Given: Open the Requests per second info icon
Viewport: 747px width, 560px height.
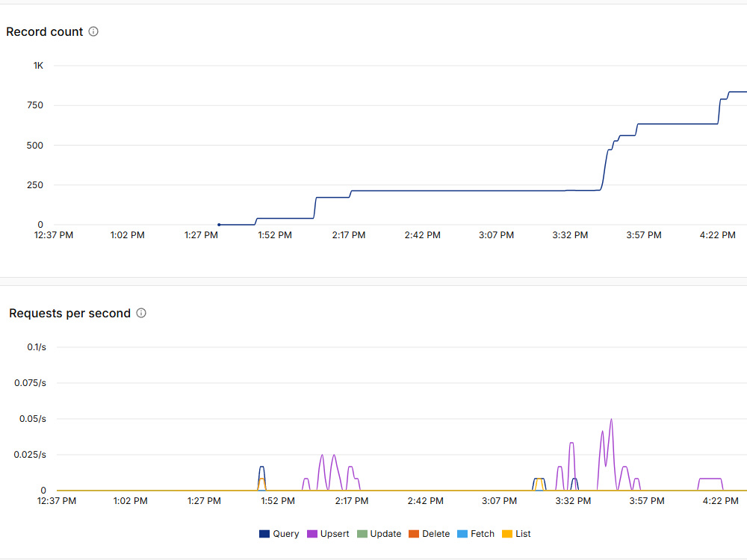Looking at the screenshot, I should tap(141, 313).
